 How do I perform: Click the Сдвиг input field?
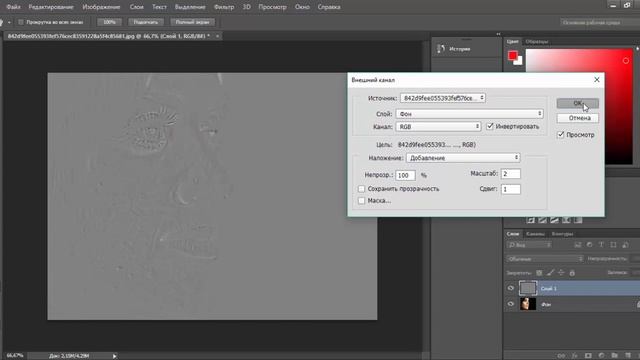click(x=511, y=189)
